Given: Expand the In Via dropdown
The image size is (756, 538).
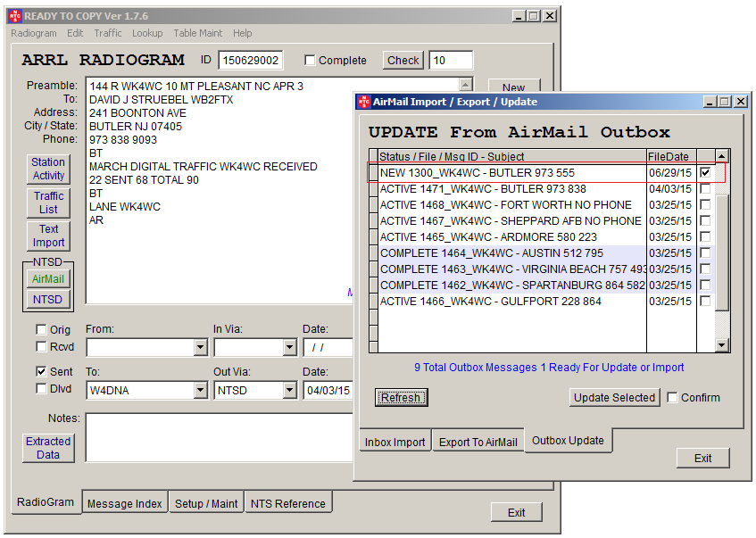Looking at the screenshot, I should click(x=289, y=347).
